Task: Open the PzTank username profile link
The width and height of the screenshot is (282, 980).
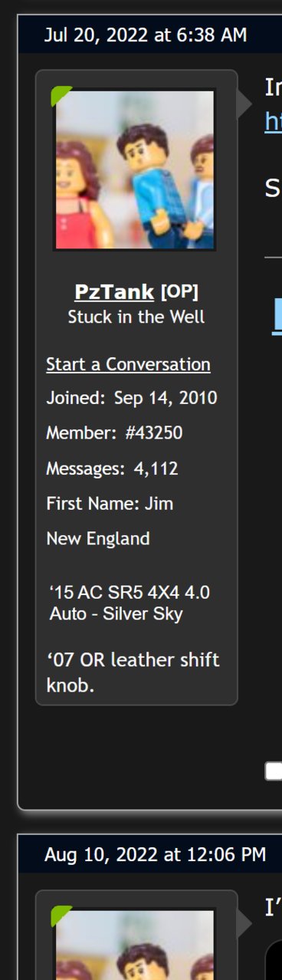Action: pos(114,292)
